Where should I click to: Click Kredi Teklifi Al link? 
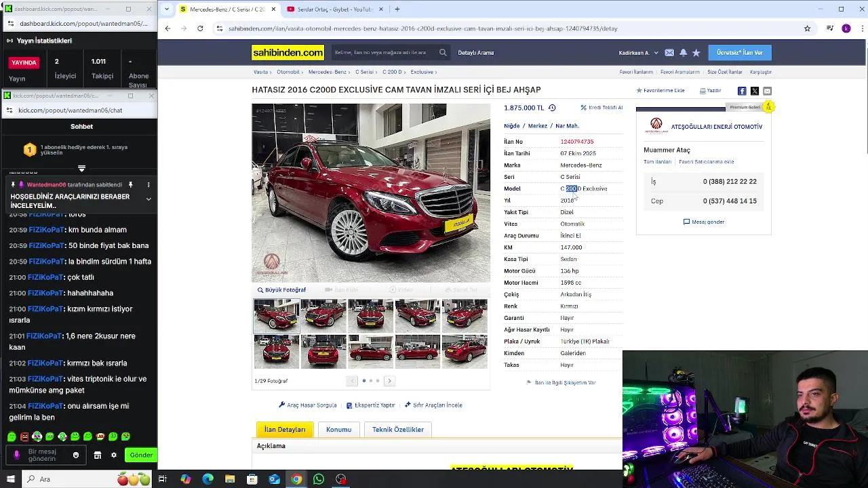click(601, 108)
